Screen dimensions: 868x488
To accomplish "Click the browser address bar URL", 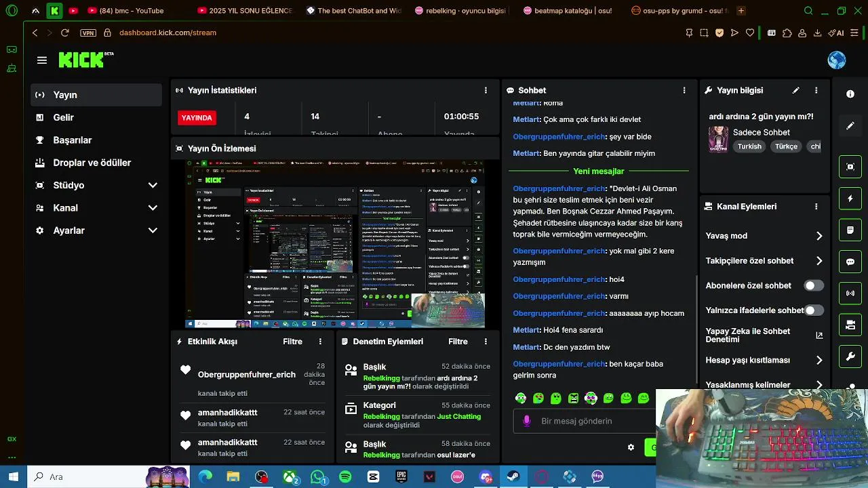I will (167, 33).
